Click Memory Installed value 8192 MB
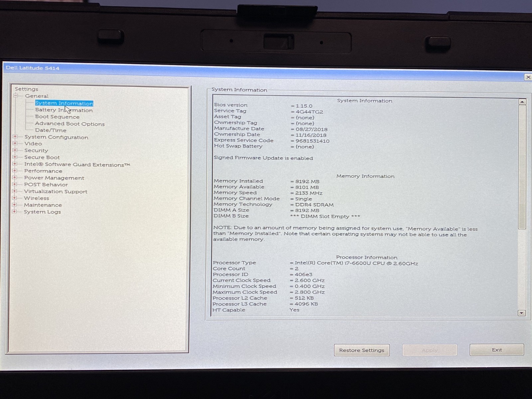Image resolution: width=532 pixels, height=399 pixels. [x=307, y=182]
